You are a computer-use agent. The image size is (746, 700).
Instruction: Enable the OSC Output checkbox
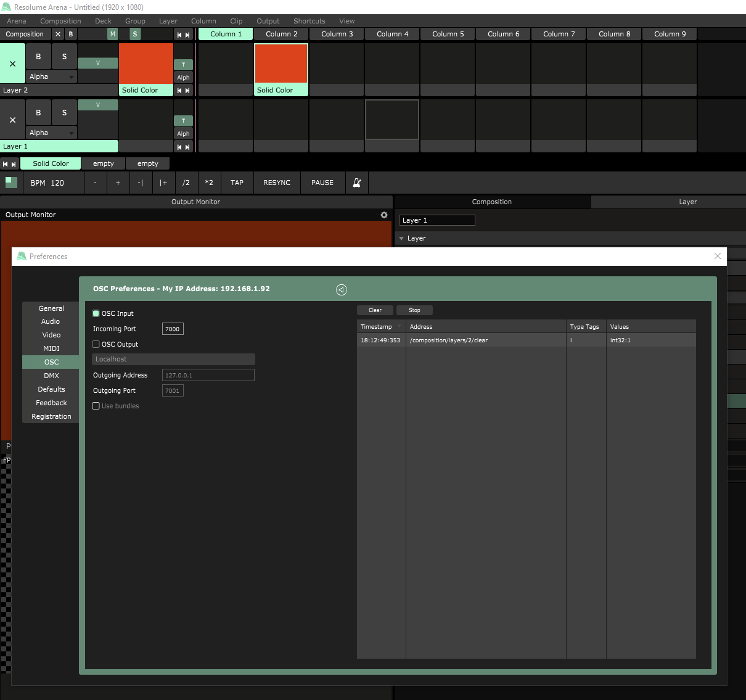96,344
